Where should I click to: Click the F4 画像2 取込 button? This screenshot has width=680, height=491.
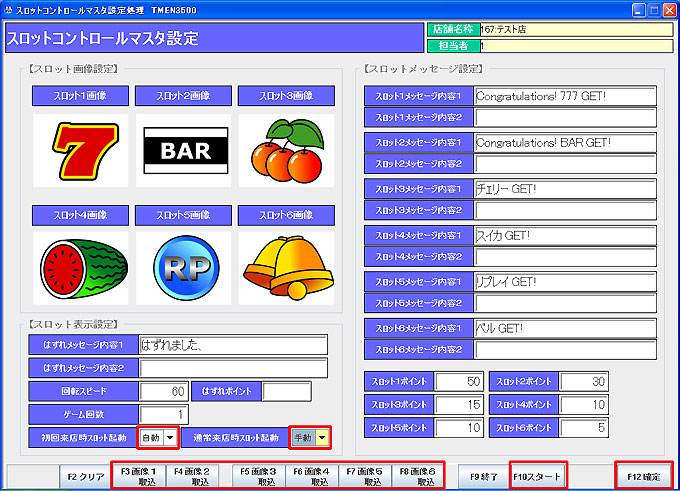point(192,477)
